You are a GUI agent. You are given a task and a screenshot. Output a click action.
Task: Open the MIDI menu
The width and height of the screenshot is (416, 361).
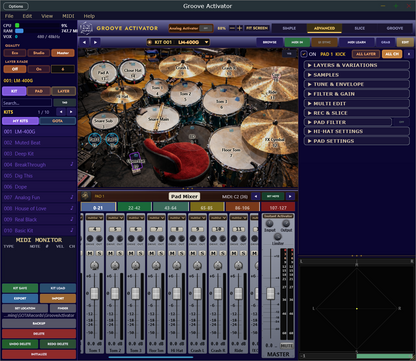[68, 16]
